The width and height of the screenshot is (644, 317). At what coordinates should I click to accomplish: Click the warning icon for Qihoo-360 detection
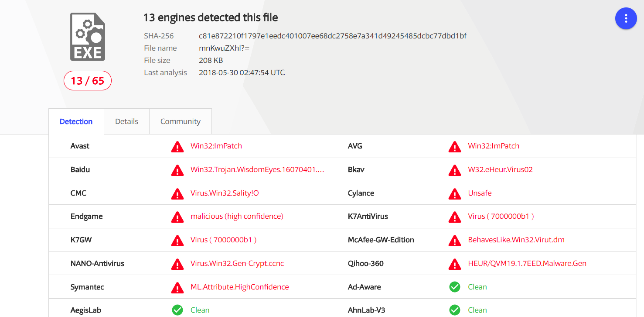point(455,264)
